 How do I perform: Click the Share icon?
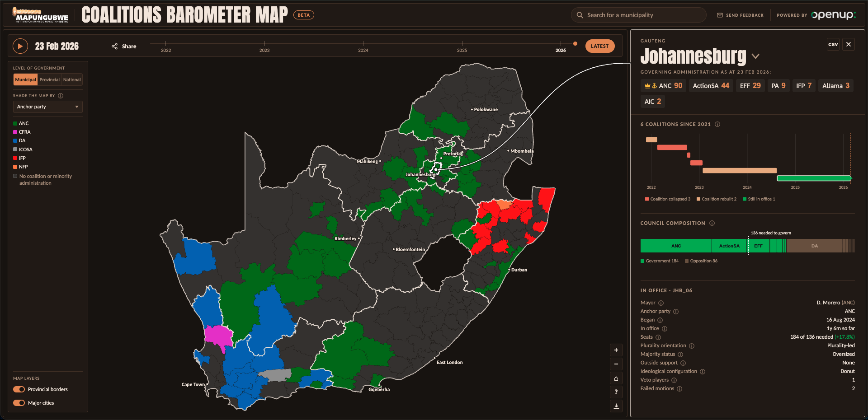[115, 47]
